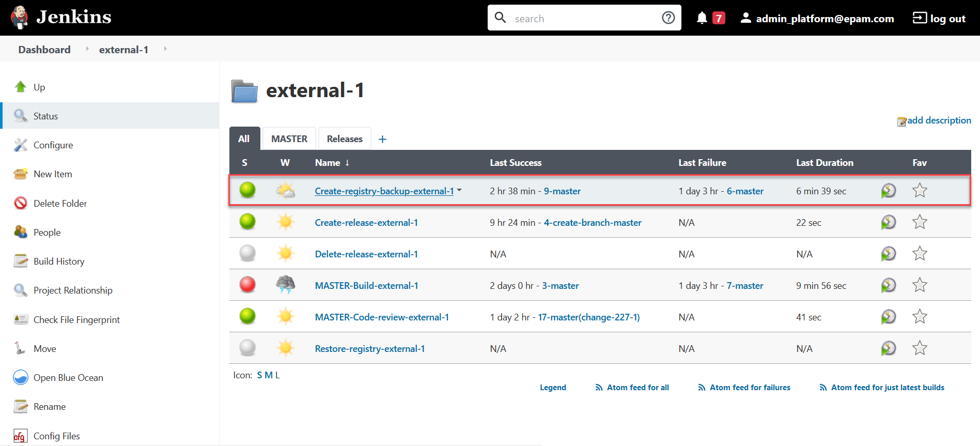Open Atom feed for all
Screen dimensions: 980x446
(632, 388)
